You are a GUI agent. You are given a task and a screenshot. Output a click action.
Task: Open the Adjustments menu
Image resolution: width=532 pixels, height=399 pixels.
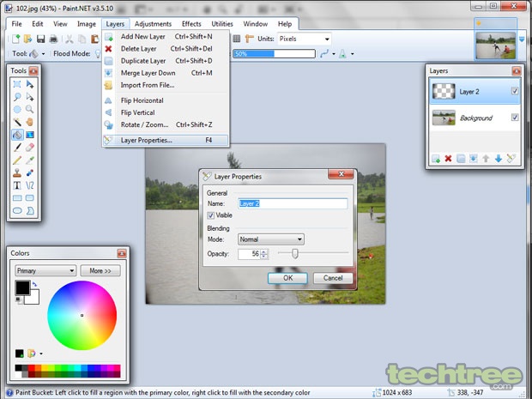(x=153, y=24)
